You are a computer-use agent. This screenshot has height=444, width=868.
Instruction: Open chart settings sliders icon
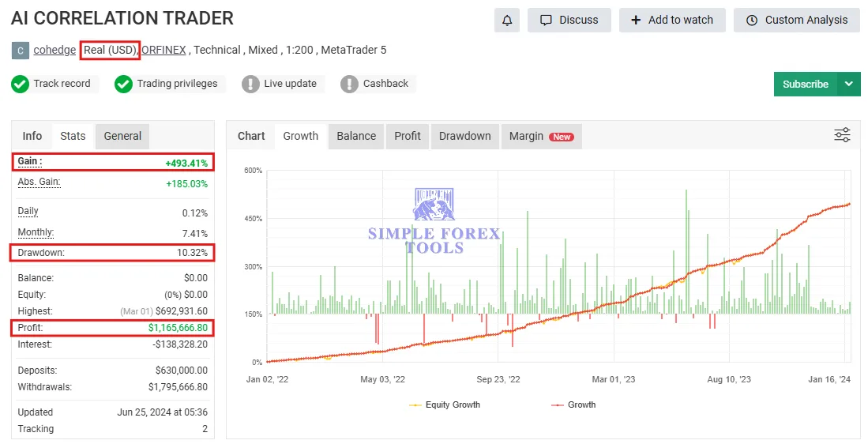click(x=842, y=135)
